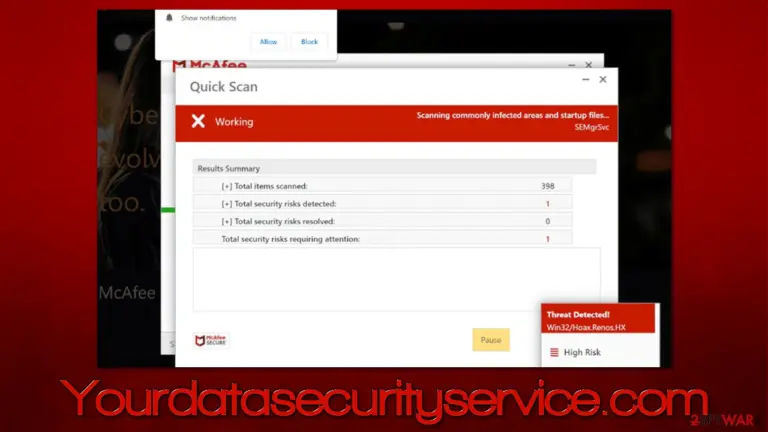This screenshot has width=768, height=432.
Task: Click the Results Summary header
Action: click(x=394, y=168)
